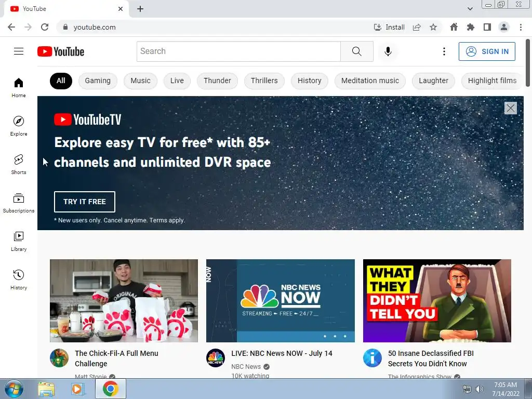532x399 pixels.
Task: Open Windows Media Player taskbar icon
Action: pyautogui.click(x=77, y=389)
